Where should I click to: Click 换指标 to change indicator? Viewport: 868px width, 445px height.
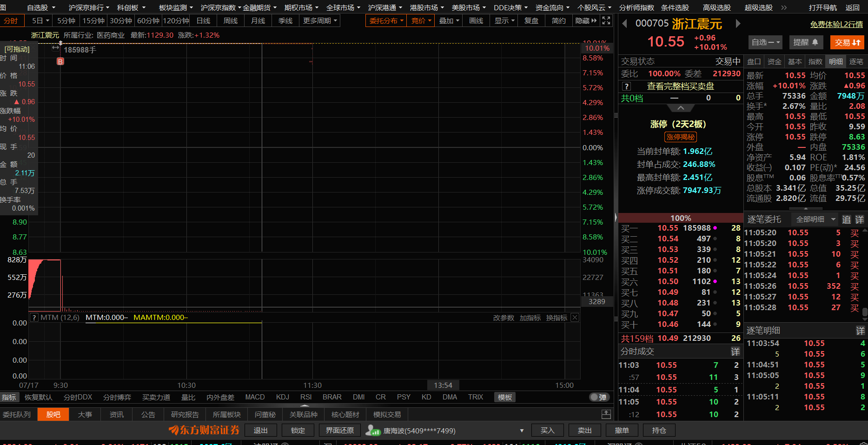tap(557, 318)
